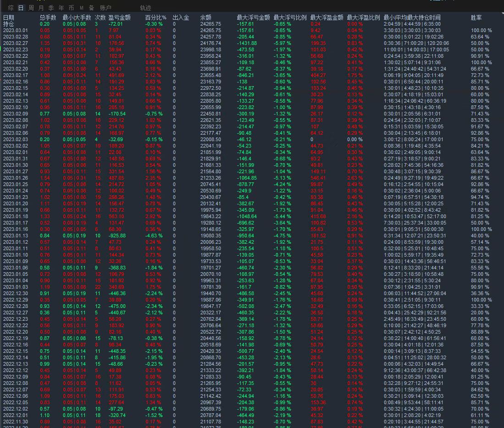Click -368.83 in the 2023.01.06 row
Viewport: 504px width, 428px height.
117,268
